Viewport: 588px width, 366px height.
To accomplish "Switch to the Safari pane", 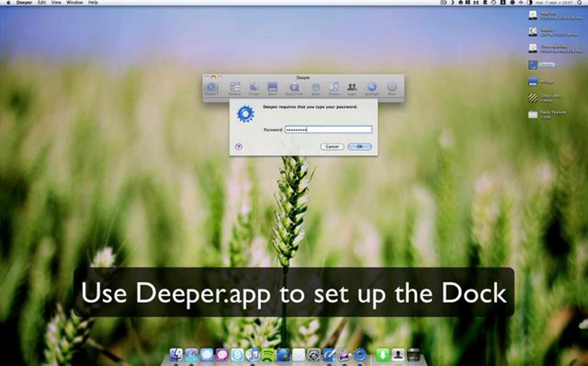I will pos(316,89).
